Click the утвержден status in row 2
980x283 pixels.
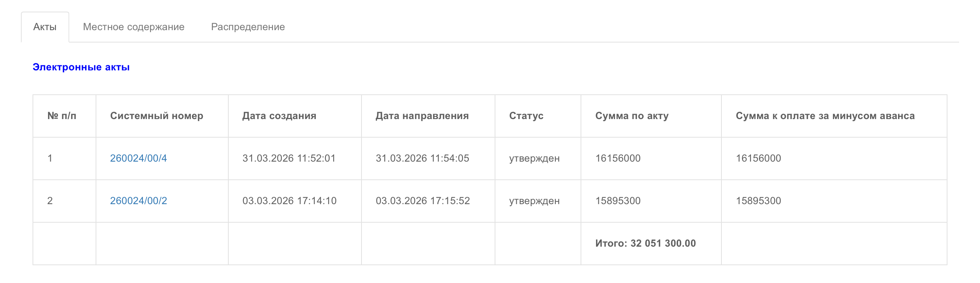(534, 201)
